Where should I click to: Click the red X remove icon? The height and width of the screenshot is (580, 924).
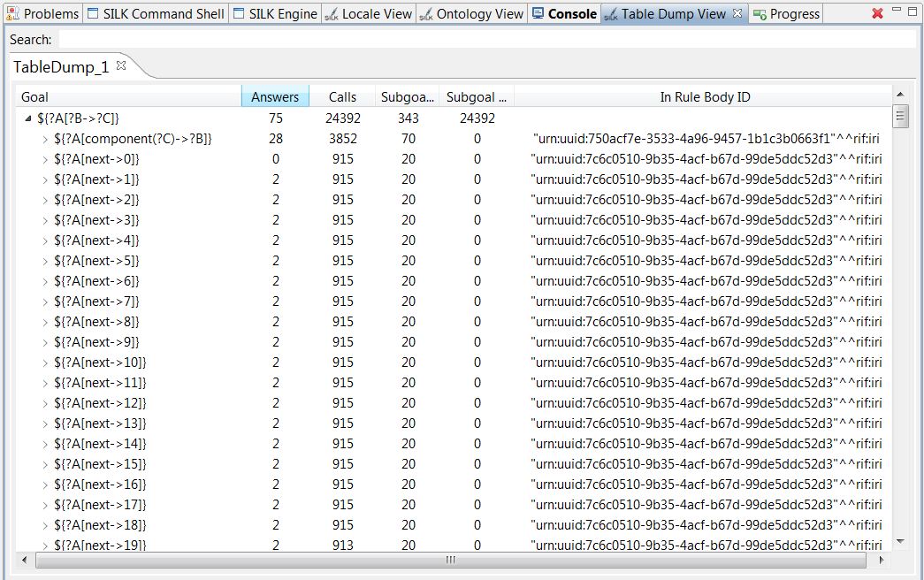[877, 14]
